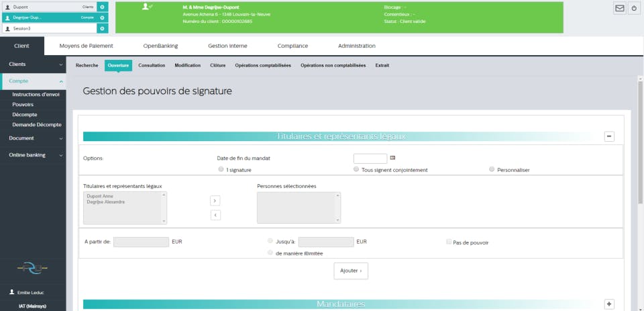Click the page vertical scrollbar
The image size is (644, 311).
(x=640, y=193)
